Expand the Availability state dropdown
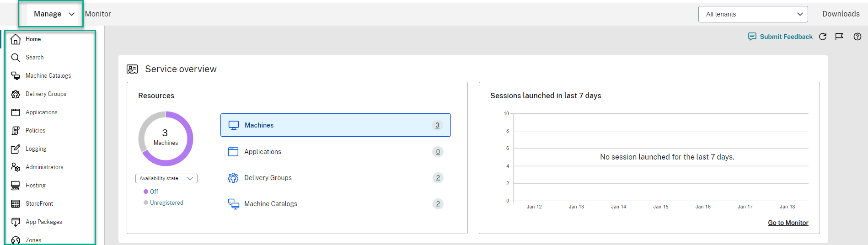Screen dimensions: 868x245 click(166, 179)
